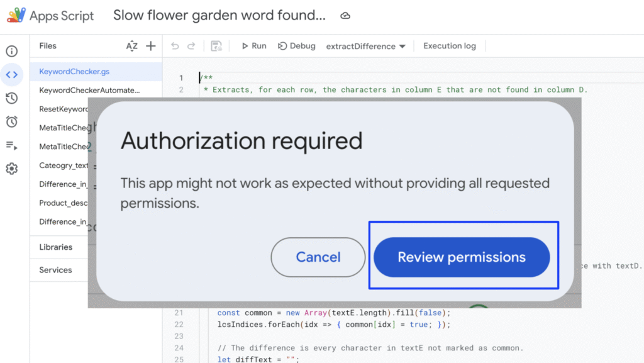Click the plus icon to add file
Screen dimensions: 644x363
pyautogui.click(x=151, y=46)
